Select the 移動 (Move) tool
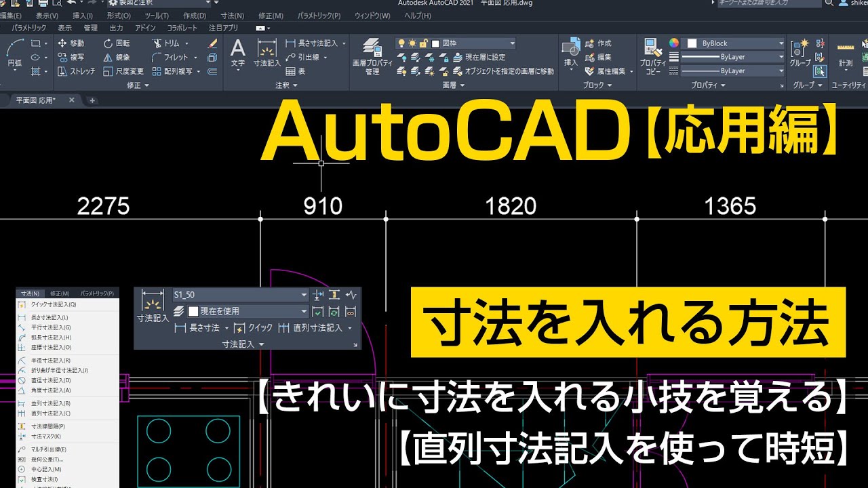This screenshot has width=868, height=488. point(71,43)
